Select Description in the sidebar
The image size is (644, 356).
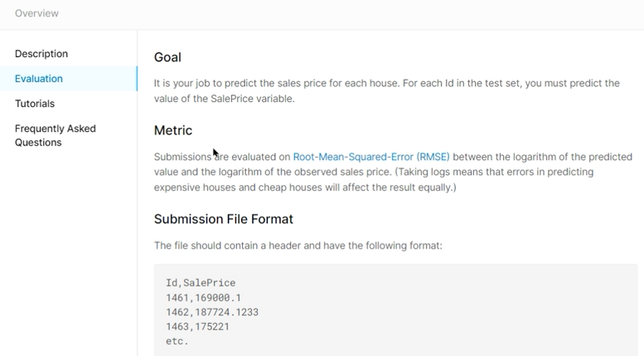(41, 54)
